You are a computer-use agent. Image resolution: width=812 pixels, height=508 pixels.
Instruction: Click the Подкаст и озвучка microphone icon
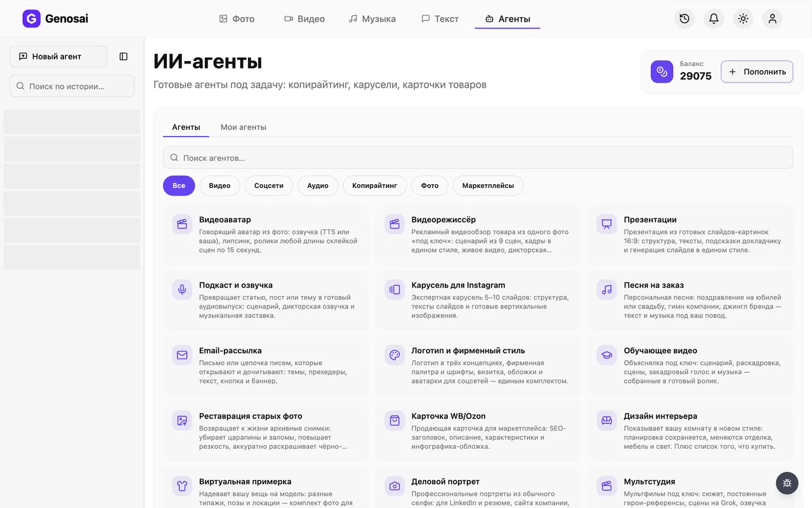[182, 289]
